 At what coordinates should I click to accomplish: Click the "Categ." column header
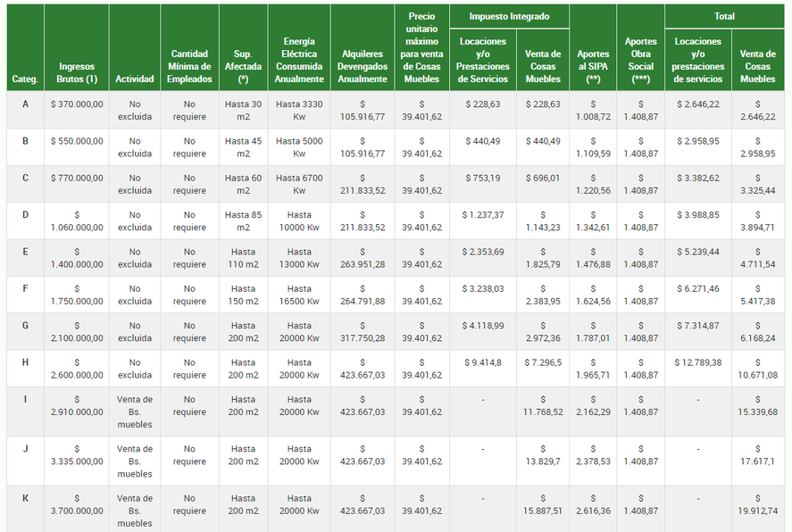pos(25,79)
